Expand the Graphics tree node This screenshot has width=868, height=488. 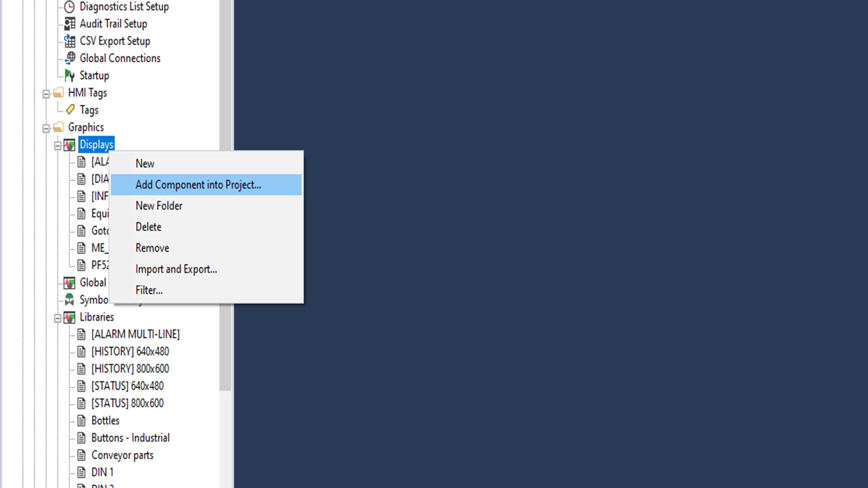[x=47, y=127]
